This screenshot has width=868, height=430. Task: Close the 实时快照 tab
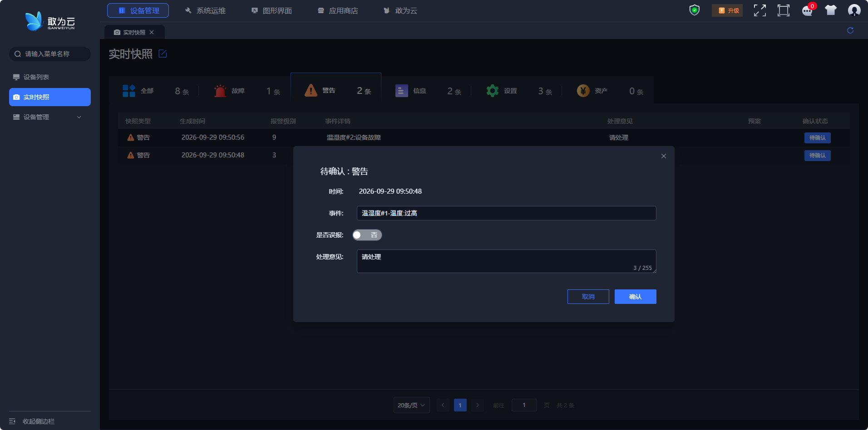pos(152,32)
